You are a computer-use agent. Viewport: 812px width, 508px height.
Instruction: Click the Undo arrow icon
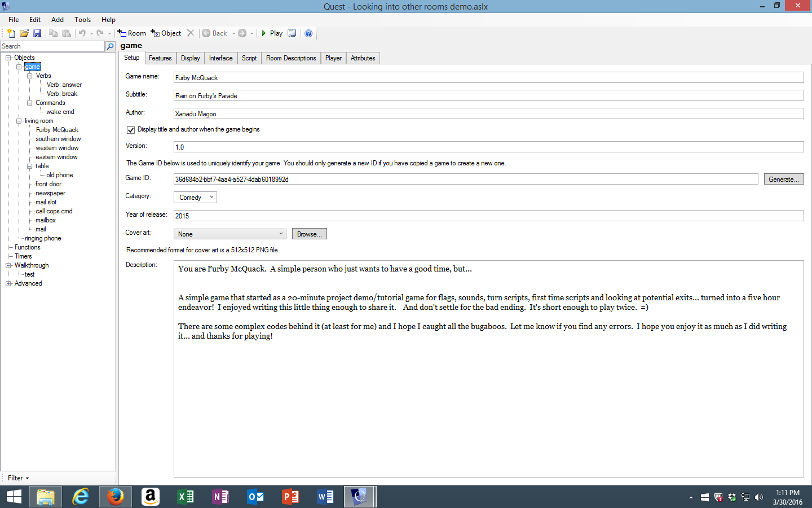(83, 33)
